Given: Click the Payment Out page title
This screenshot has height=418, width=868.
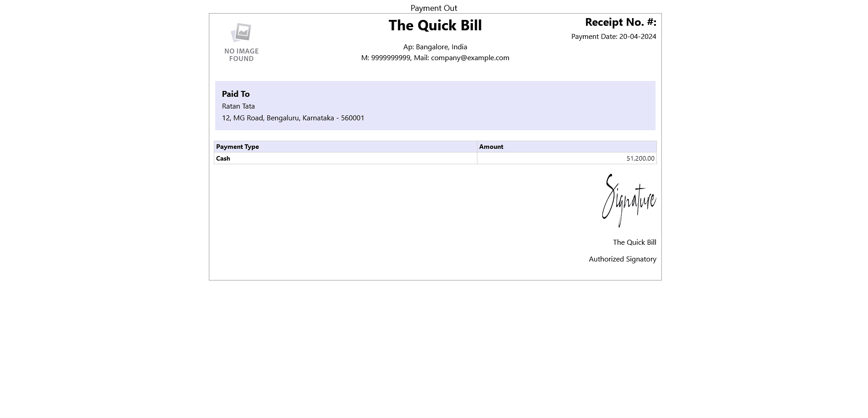Looking at the screenshot, I should [x=434, y=8].
